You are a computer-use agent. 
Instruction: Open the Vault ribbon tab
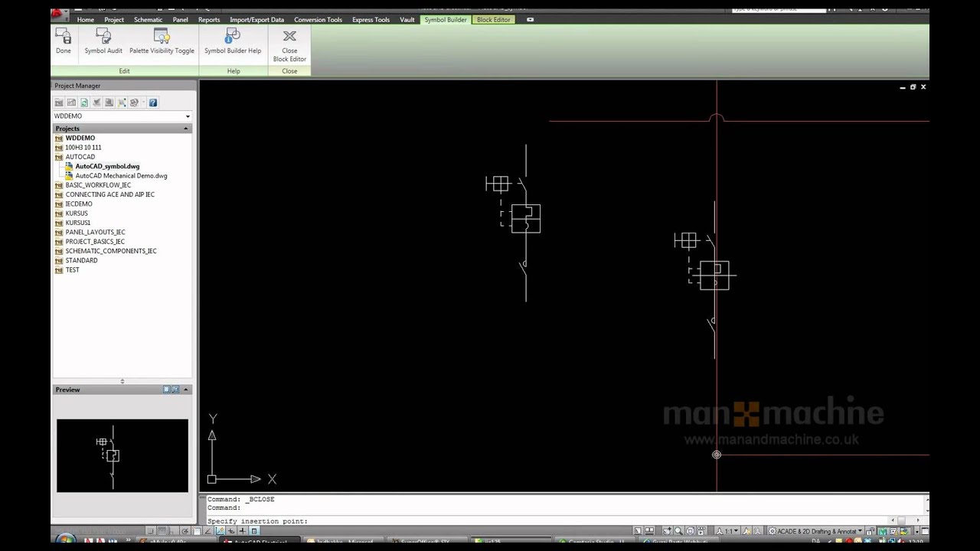tap(407, 20)
